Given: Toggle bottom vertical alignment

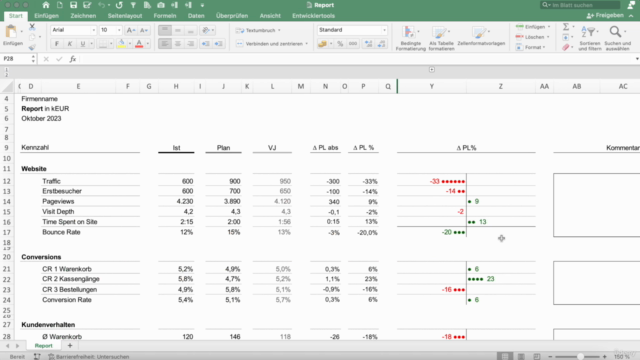Looking at the screenshot, I should (x=191, y=30).
